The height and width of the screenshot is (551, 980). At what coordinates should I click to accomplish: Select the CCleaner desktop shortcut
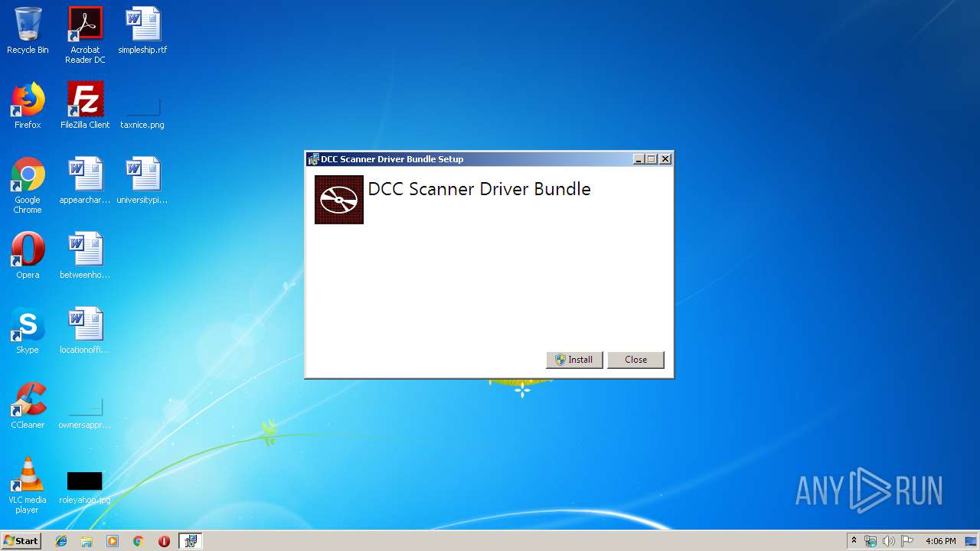pos(28,406)
